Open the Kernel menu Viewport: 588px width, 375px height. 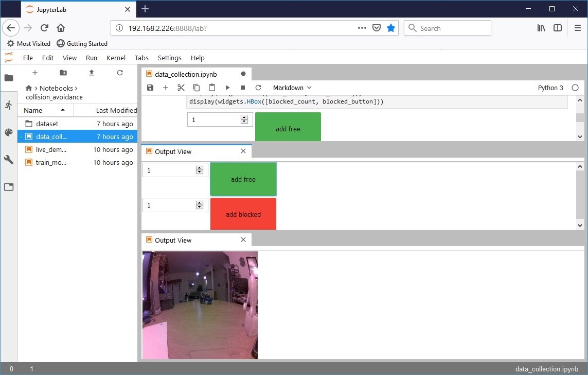[116, 58]
